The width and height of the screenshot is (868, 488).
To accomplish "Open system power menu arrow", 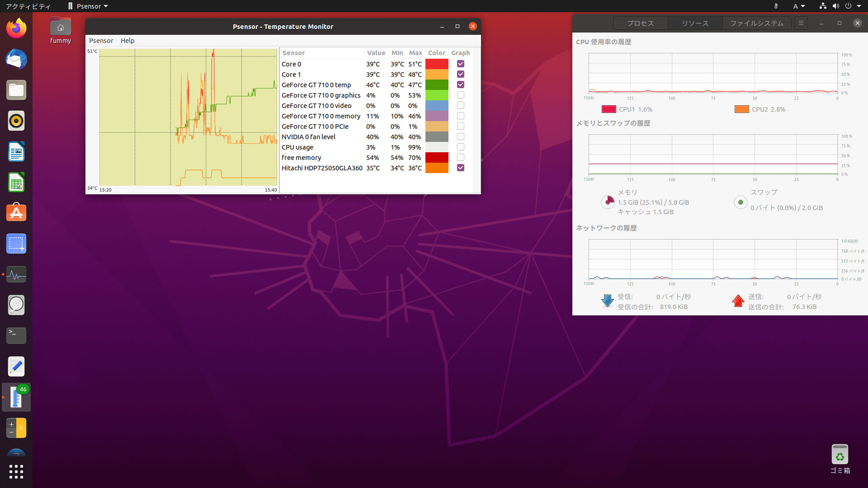I will 859,6.
